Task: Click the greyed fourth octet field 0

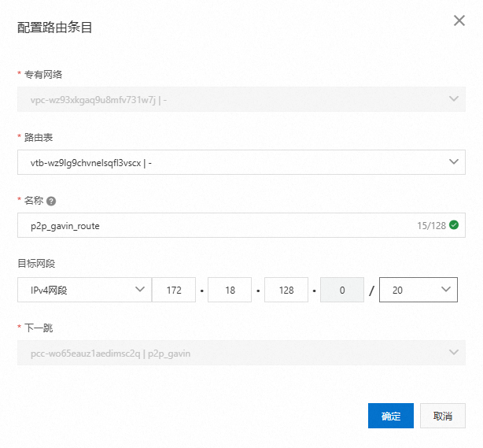Action: [x=343, y=290]
